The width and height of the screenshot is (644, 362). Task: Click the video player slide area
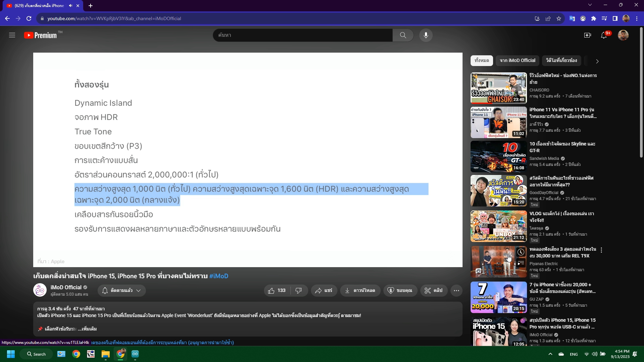(x=248, y=160)
